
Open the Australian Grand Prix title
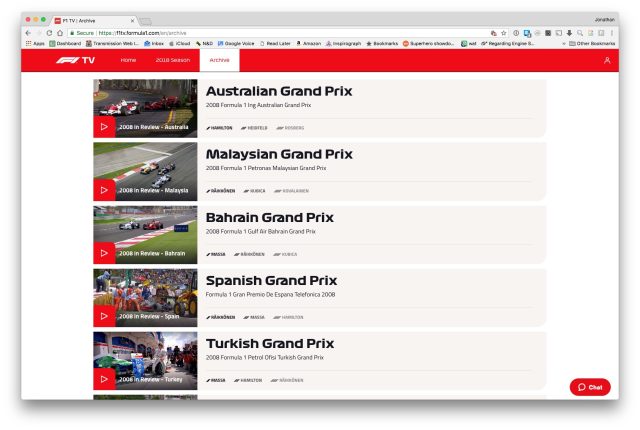[279, 92]
